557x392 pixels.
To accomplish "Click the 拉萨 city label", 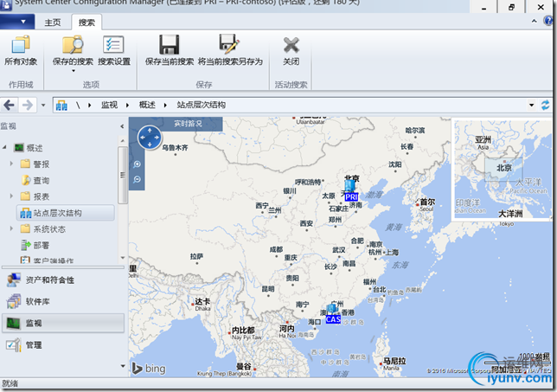I will pos(196,256).
